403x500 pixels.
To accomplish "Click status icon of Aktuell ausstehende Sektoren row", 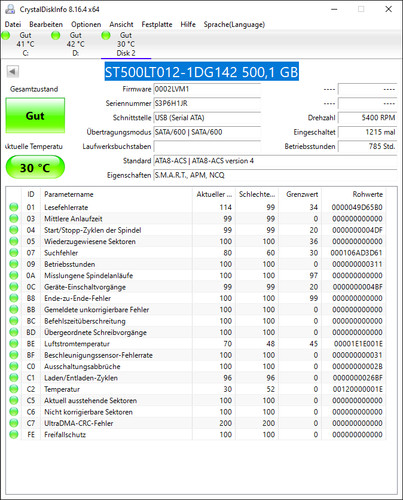I will point(14,400).
